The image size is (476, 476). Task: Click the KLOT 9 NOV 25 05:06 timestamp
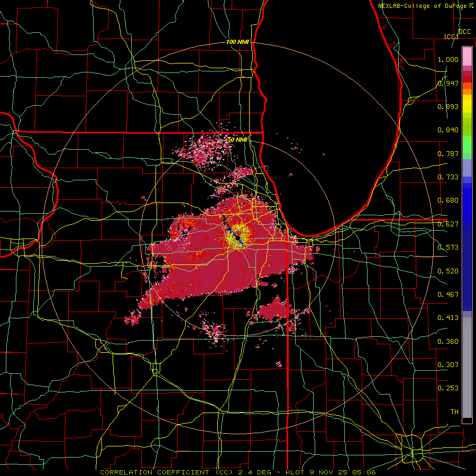click(331, 472)
